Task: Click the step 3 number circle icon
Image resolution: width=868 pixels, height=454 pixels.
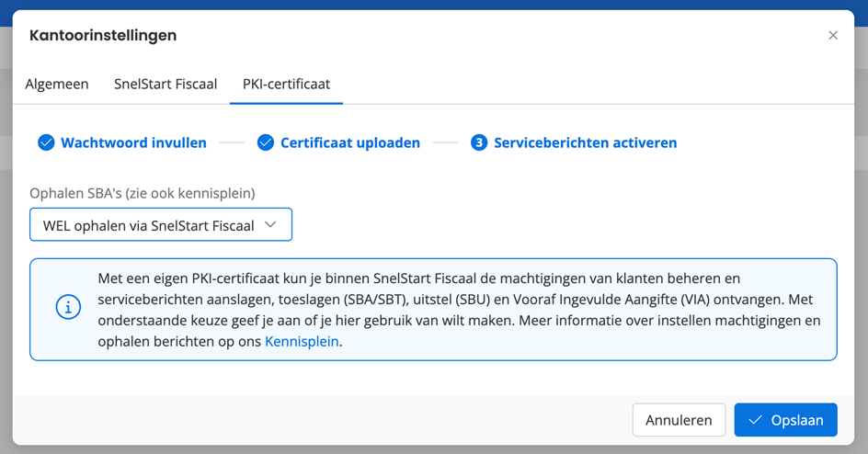Action: click(x=479, y=142)
